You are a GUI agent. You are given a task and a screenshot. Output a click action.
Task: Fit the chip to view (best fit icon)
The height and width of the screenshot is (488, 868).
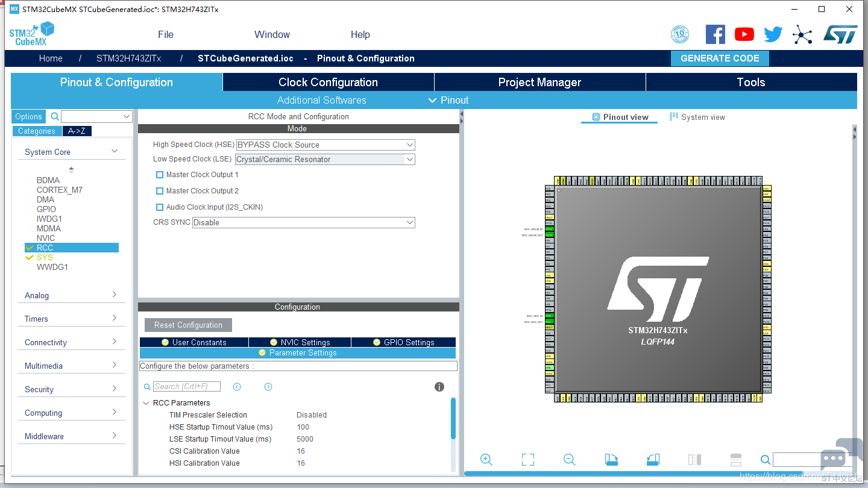tap(528, 460)
